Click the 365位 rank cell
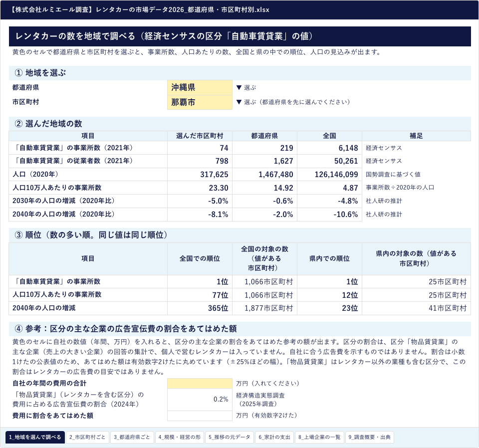The height and width of the screenshot is (448, 479). tap(200, 308)
